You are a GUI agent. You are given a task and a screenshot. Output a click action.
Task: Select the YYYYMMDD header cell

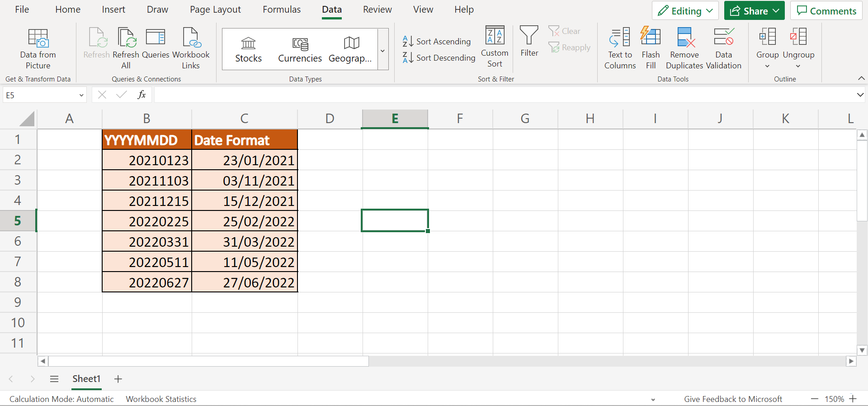[147, 140]
